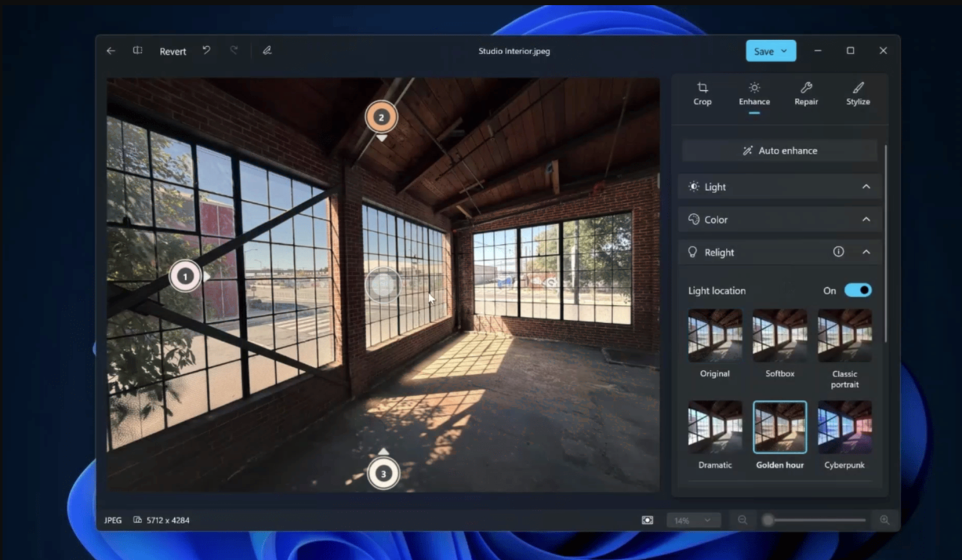Switch to the Crop tab

coord(702,94)
